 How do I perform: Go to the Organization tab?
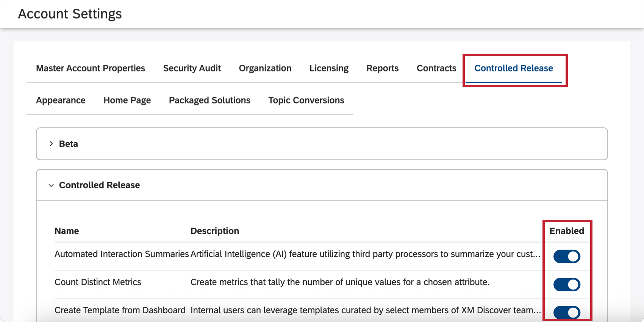click(265, 68)
